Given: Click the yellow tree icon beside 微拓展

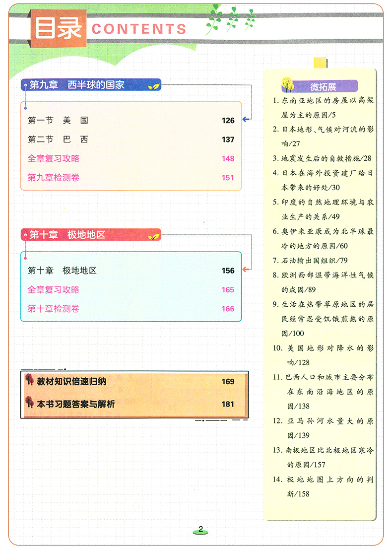Looking at the screenshot, I should tap(287, 84).
